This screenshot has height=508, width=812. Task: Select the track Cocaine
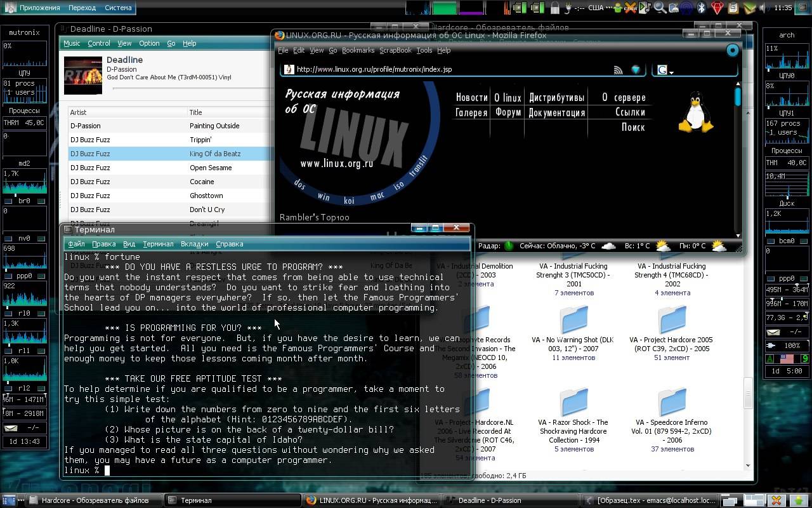click(x=169, y=182)
